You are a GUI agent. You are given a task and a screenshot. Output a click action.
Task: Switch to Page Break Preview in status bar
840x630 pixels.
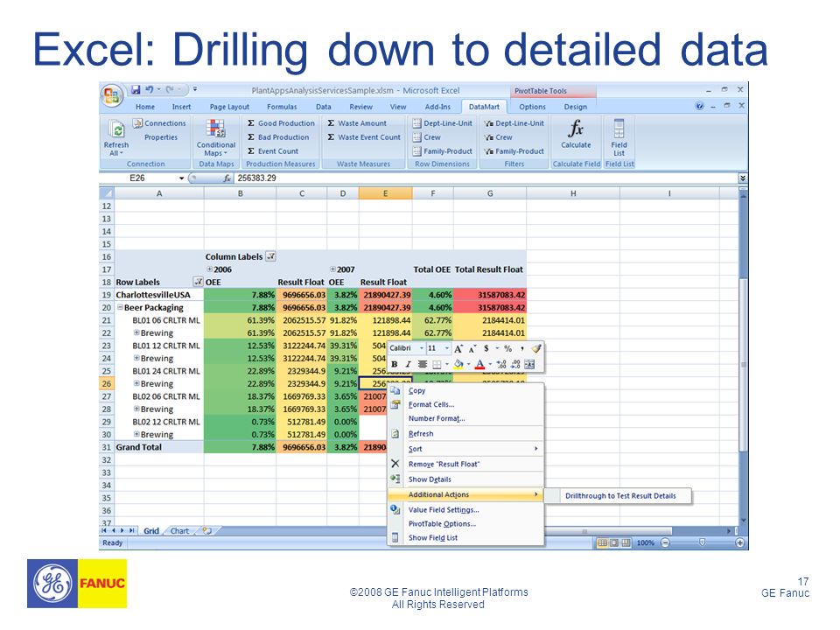(626, 542)
